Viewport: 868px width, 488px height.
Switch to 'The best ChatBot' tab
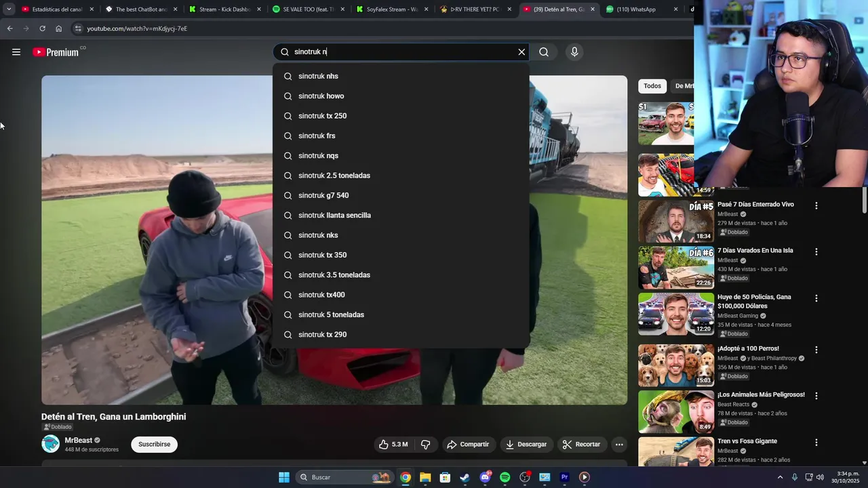pos(140,9)
